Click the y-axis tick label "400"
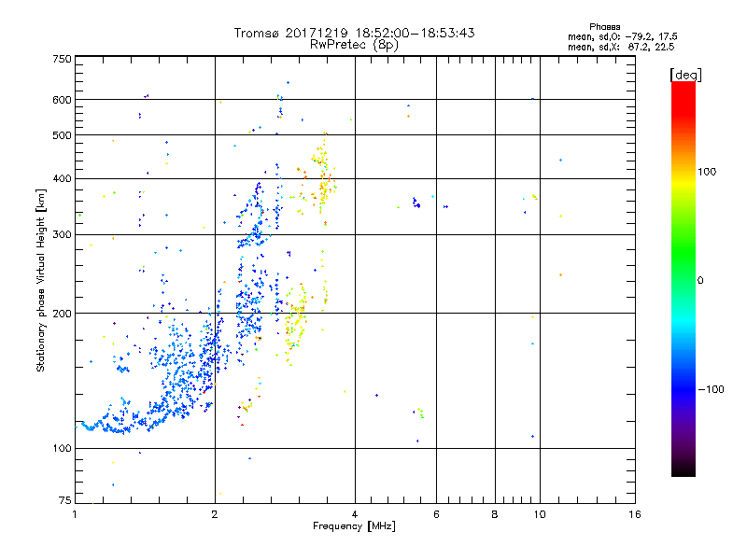 pyautogui.click(x=62, y=178)
